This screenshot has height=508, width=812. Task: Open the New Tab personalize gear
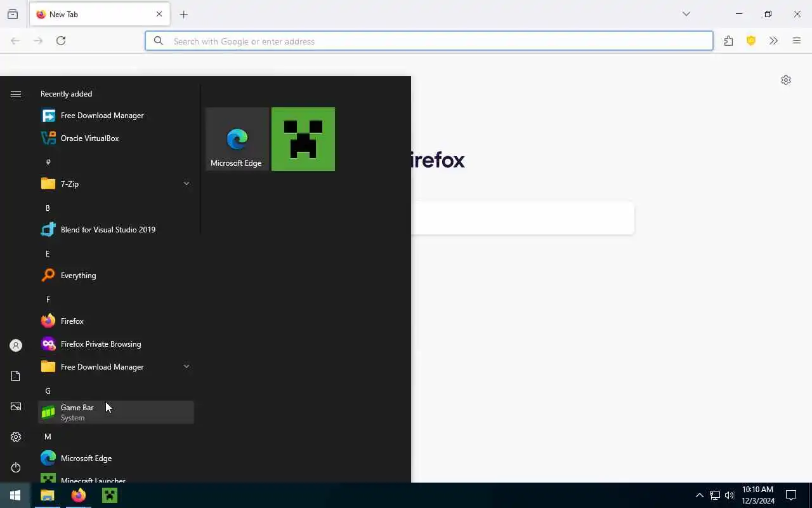pos(786,80)
